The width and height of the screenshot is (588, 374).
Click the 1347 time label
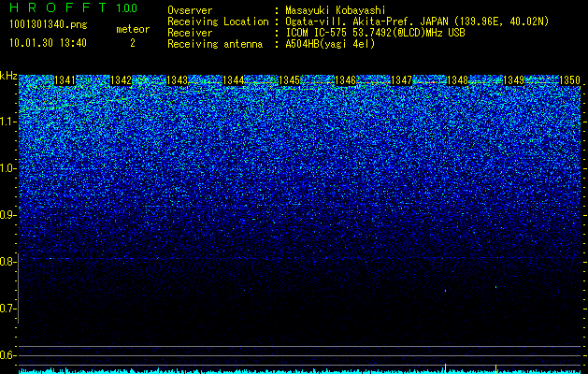point(402,80)
